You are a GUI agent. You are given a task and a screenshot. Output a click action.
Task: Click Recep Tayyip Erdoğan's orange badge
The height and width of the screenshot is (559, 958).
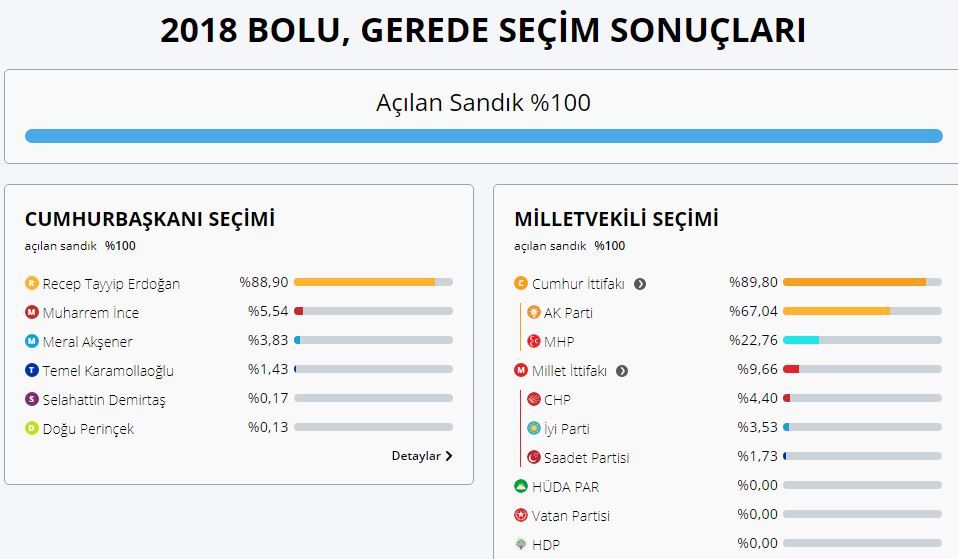click(x=31, y=283)
